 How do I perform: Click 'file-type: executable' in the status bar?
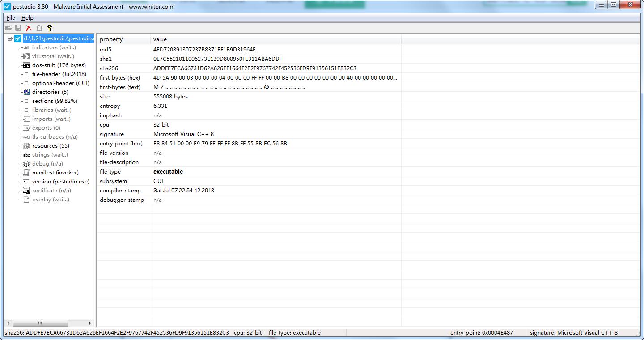[295, 333]
